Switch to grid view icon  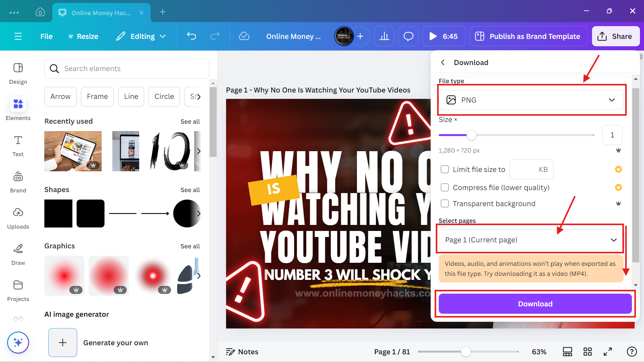[x=587, y=352]
